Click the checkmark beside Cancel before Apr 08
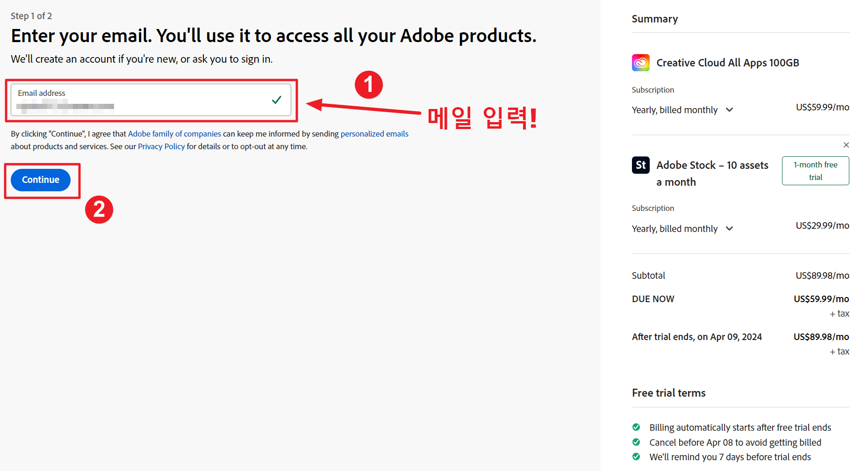This screenshot has height=471, width=868. [x=636, y=442]
